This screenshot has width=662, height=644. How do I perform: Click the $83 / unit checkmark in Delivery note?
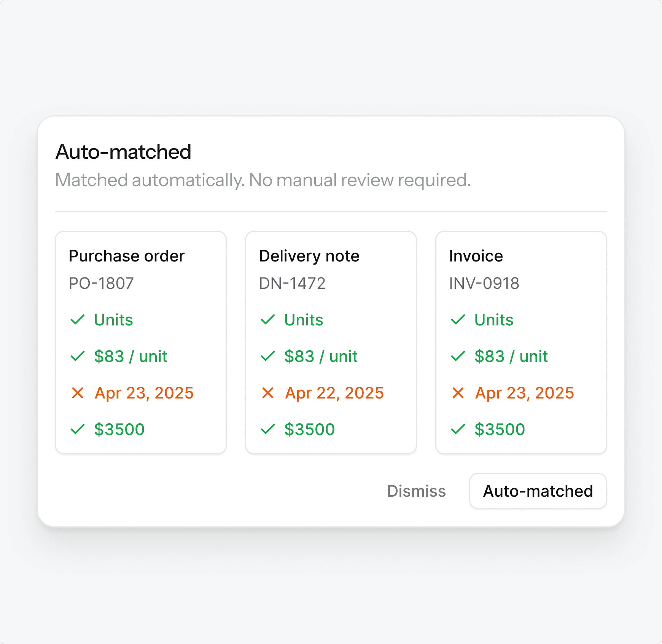tap(268, 356)
